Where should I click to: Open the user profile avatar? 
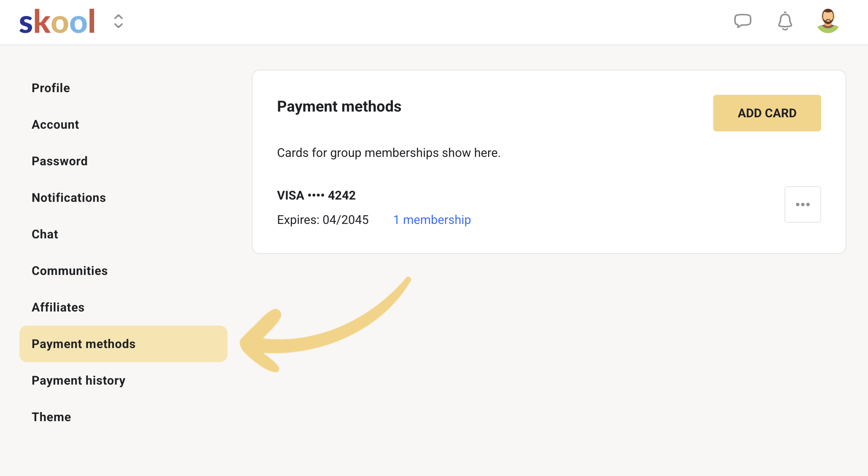(x=828, y=21)
